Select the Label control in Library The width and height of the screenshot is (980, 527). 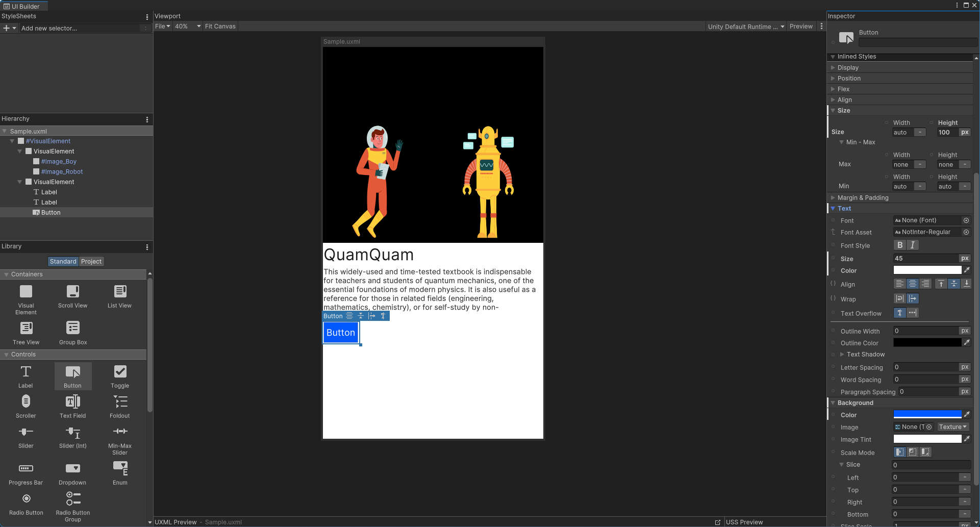tap(26, 377)
